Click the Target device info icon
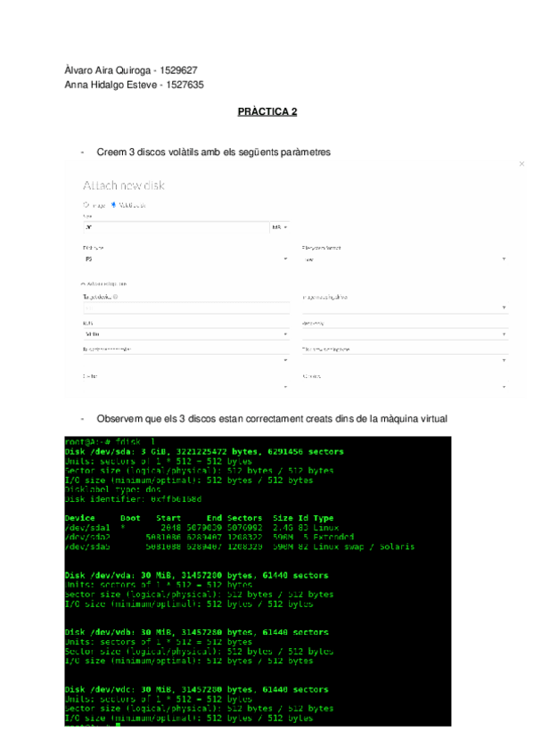The width and height of the screenshot is (534, 756). pos(115,297)
